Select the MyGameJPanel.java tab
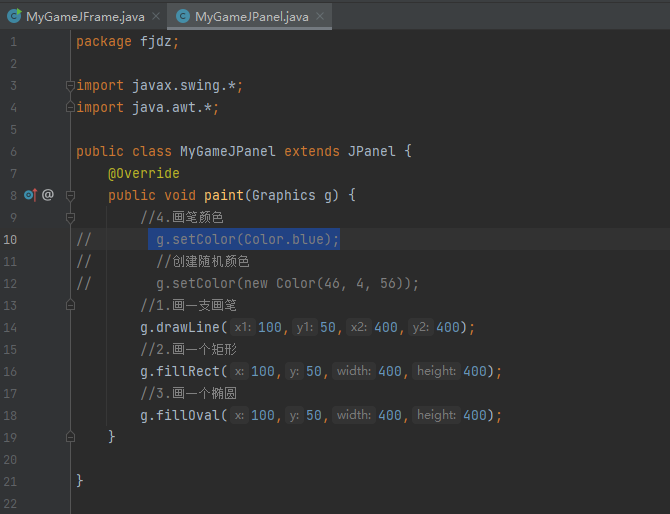670x514 pixels. click(252, 17)
